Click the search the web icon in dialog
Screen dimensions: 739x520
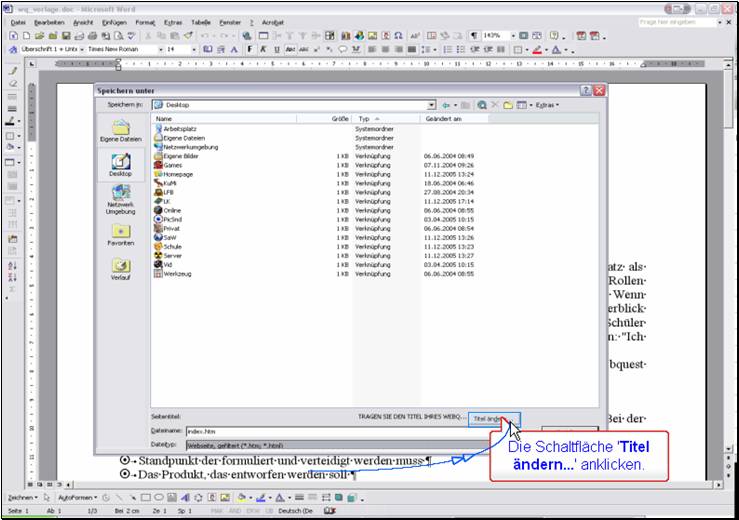click(481, 104)
